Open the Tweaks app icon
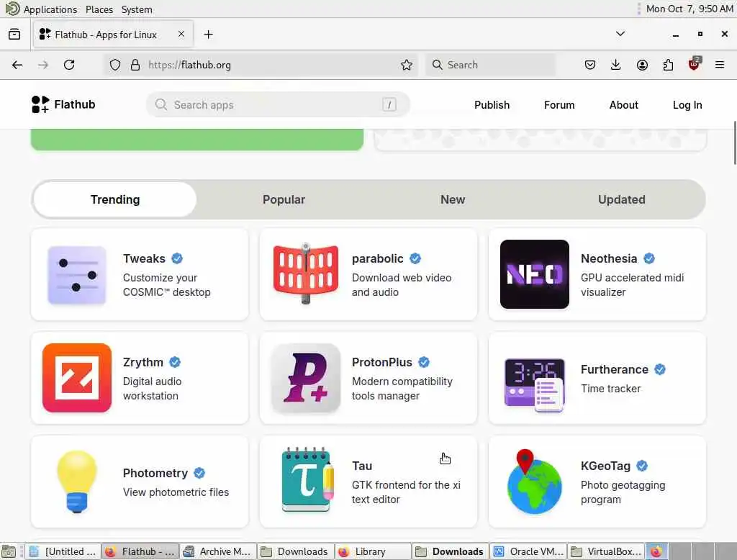737x560 pixels. point(76,274)
